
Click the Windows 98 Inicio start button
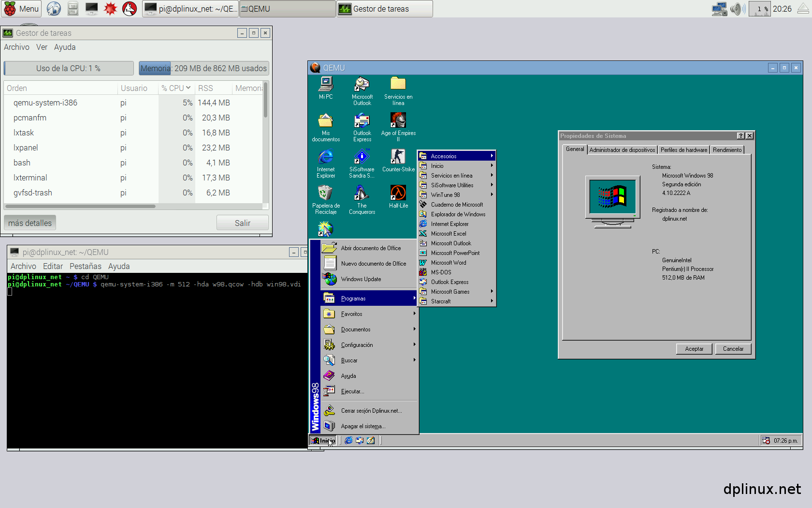tap(323, 440)
